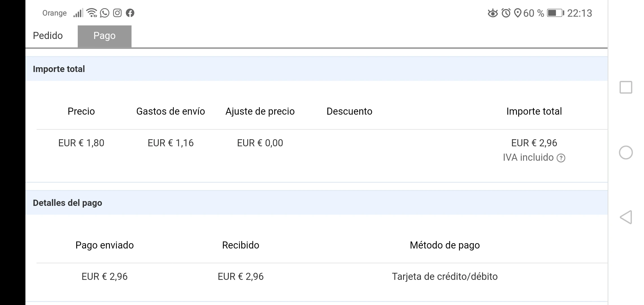
Task: Tap the Tarjeta de crédito/débito payment method
Action: 445,276
